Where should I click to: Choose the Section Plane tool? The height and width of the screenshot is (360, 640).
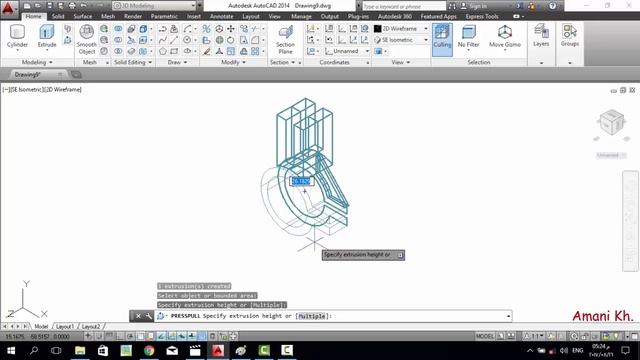point(285,39)
